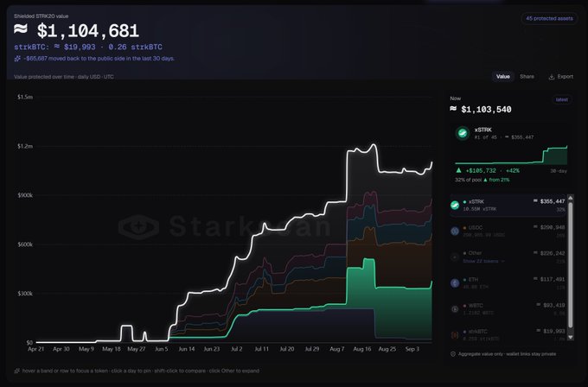The image size is (588, 387).
Task: Click the strkBTC row value $19,993
Action: coord(554,331)
